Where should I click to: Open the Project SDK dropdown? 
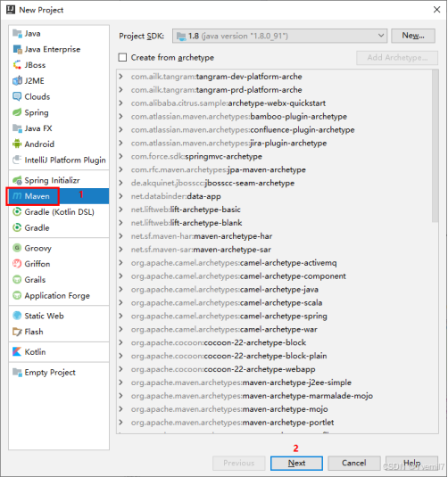click(x=279, y=36)
